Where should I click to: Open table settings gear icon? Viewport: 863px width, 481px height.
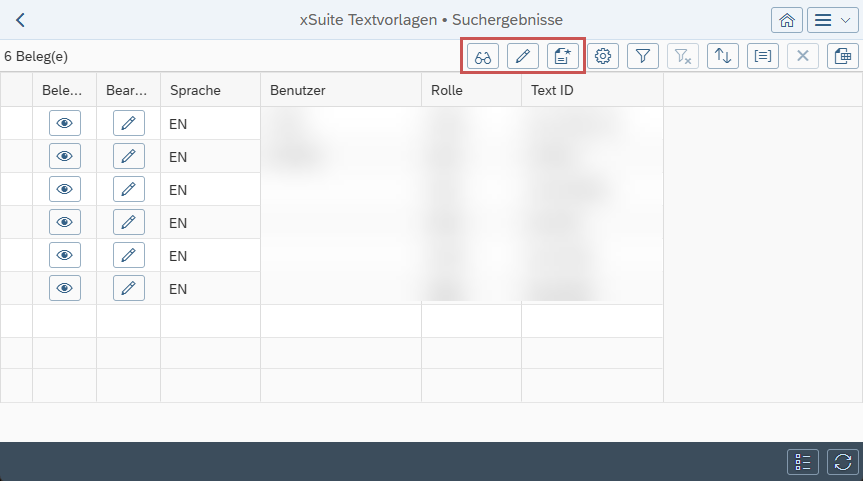tap(603, 56)
